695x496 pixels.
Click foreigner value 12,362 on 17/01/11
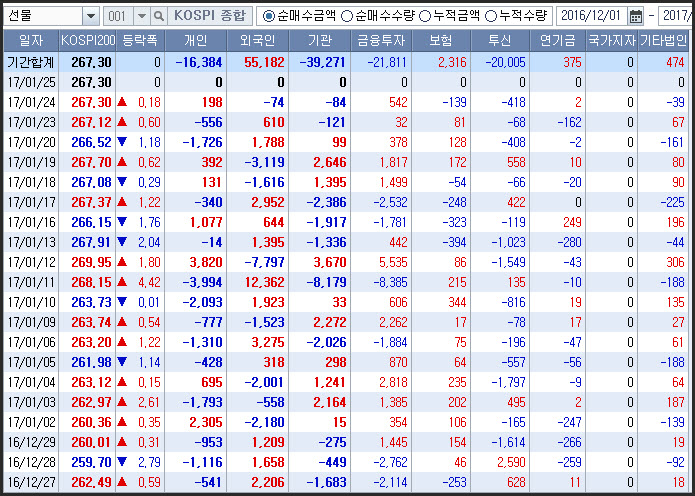264,282
